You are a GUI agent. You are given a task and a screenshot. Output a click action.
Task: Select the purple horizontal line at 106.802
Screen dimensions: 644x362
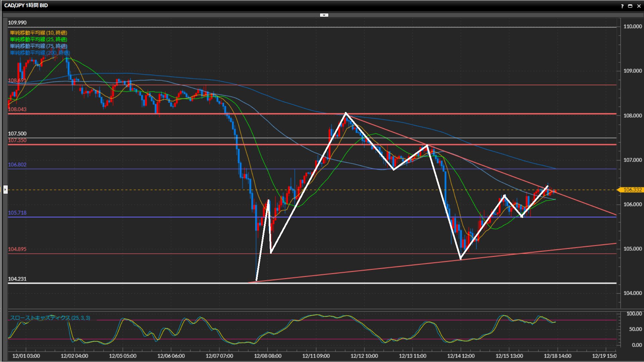(134, 169)
